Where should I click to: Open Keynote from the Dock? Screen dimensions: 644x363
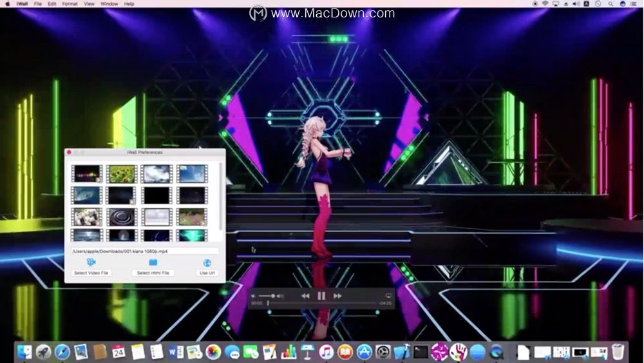point(307,352)
